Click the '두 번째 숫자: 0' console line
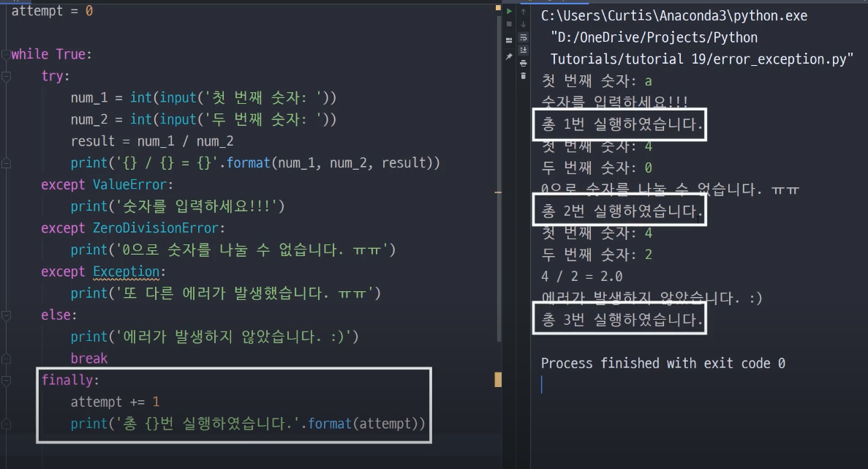Image resolution: width=868 pixels, height=469 pixels. pyautogui.click(x=597, y=168)
